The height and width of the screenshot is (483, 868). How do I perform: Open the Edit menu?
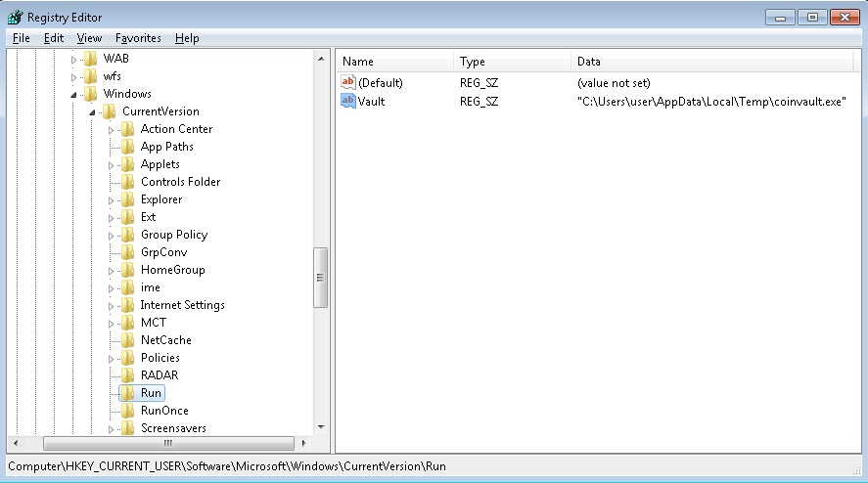tap(54, 38)
